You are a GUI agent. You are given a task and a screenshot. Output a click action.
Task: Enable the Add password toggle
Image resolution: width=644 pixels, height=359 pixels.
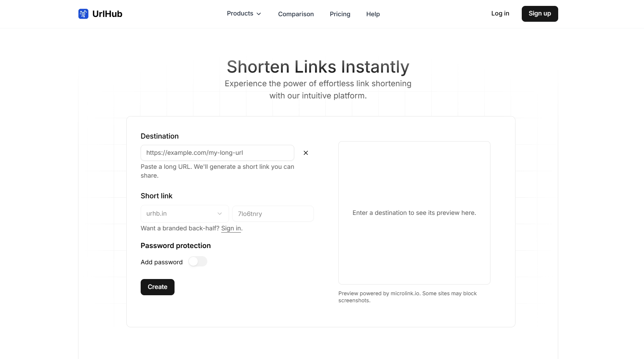pos(198,261)
